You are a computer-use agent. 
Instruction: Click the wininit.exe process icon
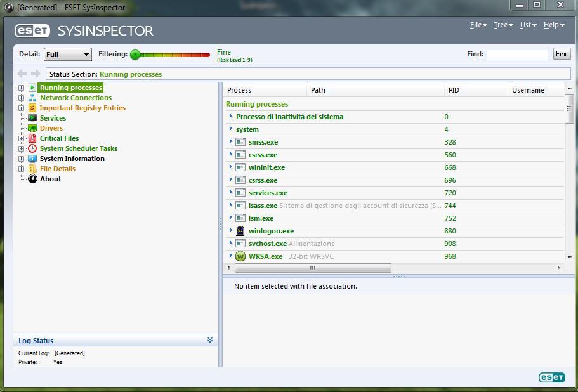click(240, 167)
